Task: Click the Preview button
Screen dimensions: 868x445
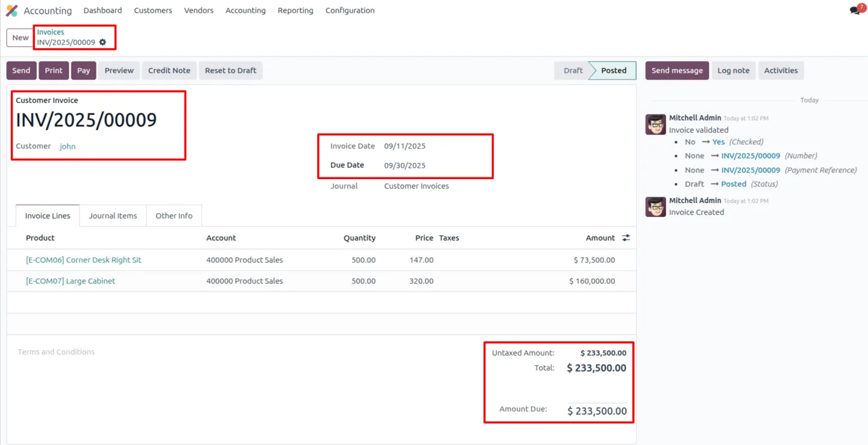Action: point(119,71)
